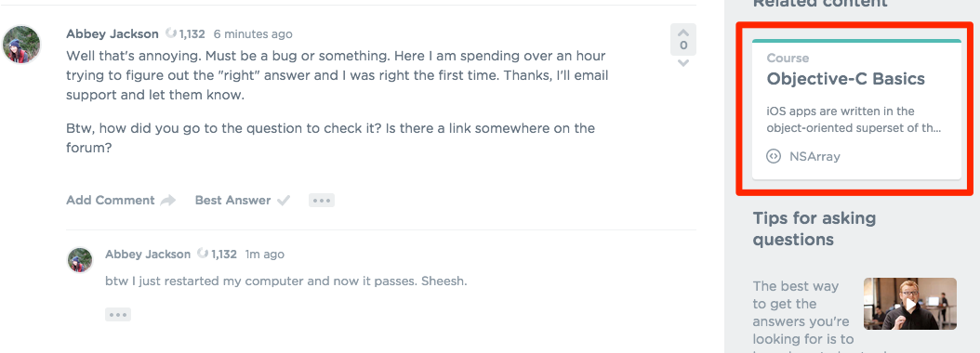The width and height of the screenshot is (980, 353).
Task: Open the Objective-C Basics course card
Action: click(x=856, y=110)
